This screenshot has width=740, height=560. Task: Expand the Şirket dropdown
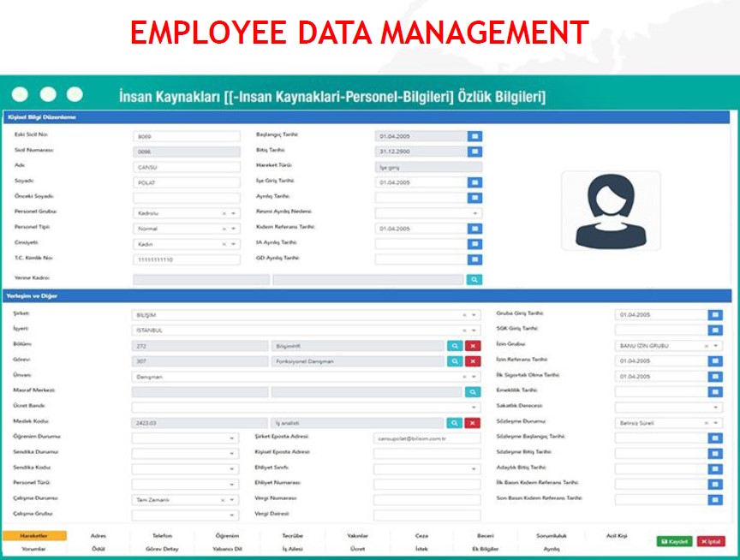click(x=474, y=315)
